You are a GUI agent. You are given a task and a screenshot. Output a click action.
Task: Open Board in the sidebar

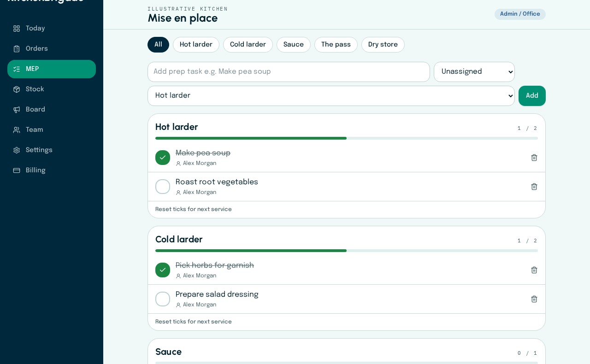coord(52,110)
